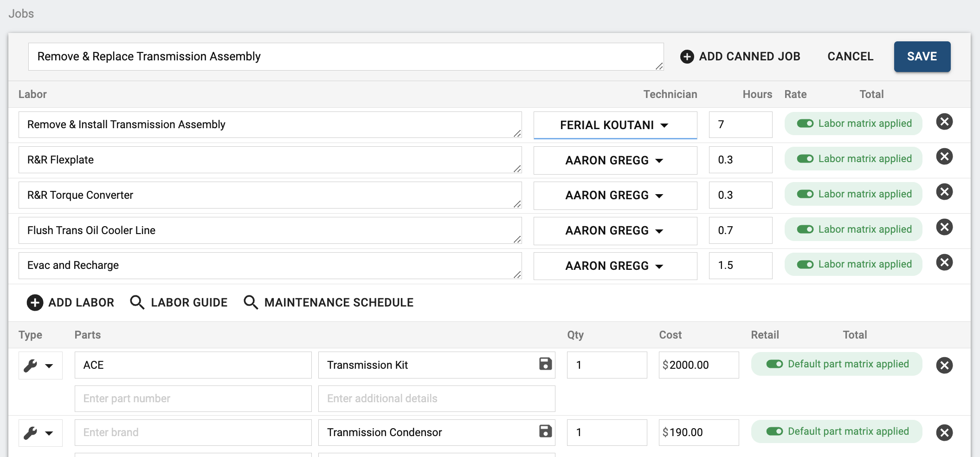Open technician dropdown for Flush Trans Oil Cooler Line
This screenshot has width=980, height=457.
(x=615, y=231)
